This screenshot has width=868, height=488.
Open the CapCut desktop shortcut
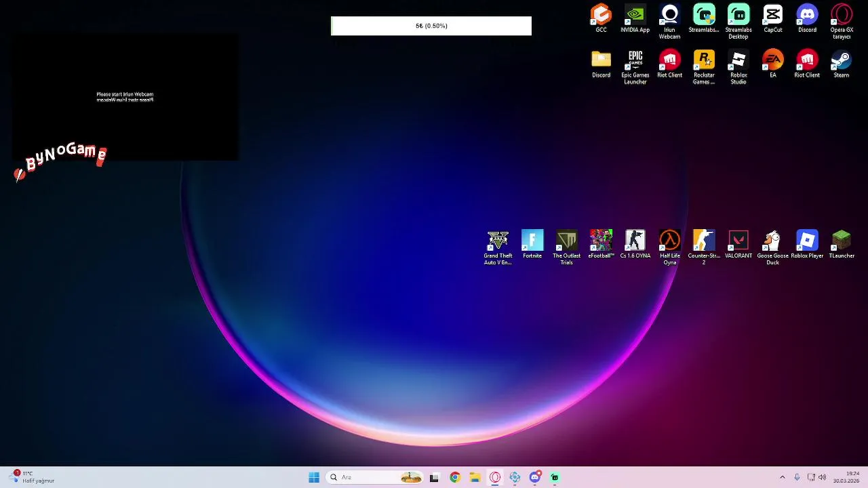click(x=772, y=18)
